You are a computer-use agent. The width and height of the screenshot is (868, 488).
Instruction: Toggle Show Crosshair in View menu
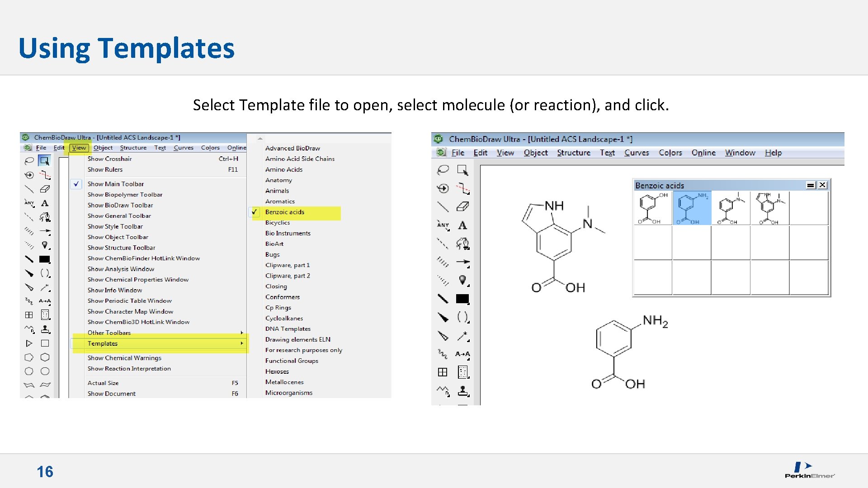(x=158, y=159)
